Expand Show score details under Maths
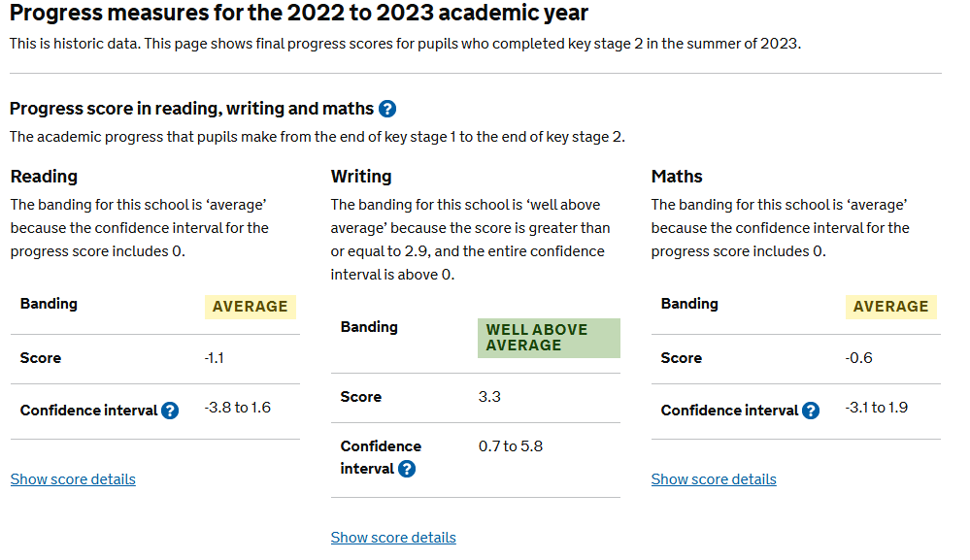 coord(714,479)
